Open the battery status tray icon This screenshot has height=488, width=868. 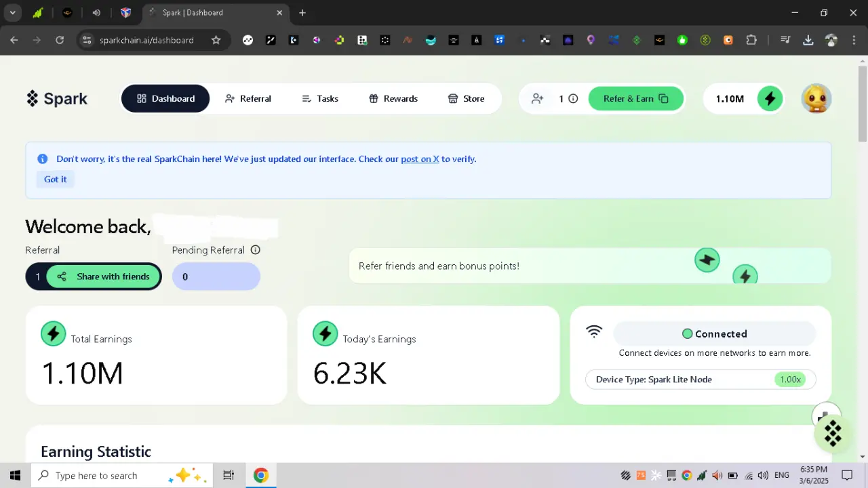732,476
